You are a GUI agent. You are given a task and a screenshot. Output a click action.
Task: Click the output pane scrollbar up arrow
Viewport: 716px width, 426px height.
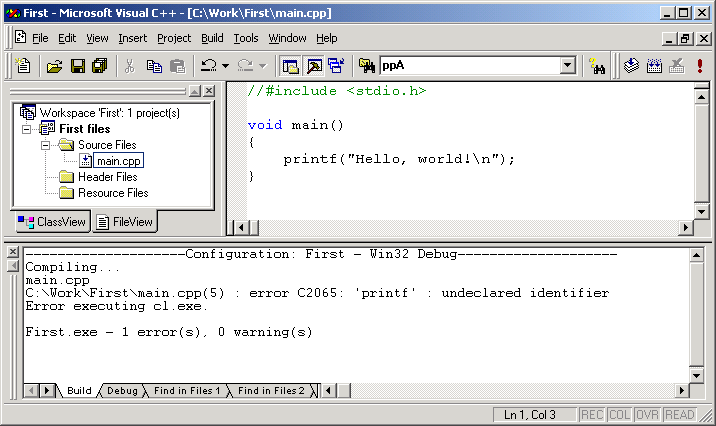[696, 255]
